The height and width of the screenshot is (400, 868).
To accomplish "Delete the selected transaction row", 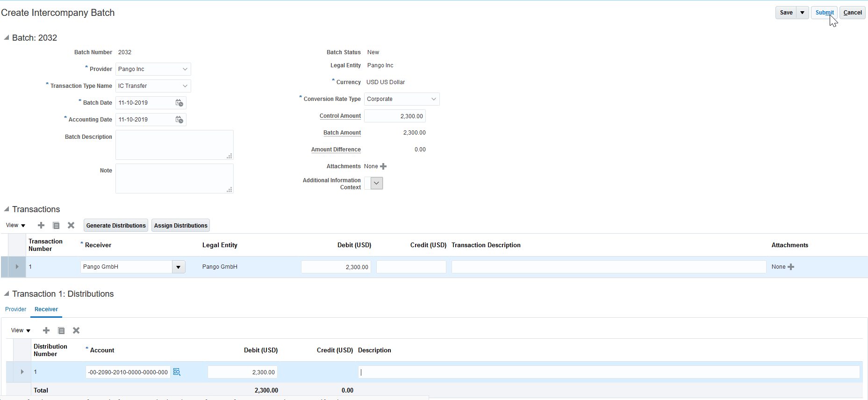I will click(71, 225).
